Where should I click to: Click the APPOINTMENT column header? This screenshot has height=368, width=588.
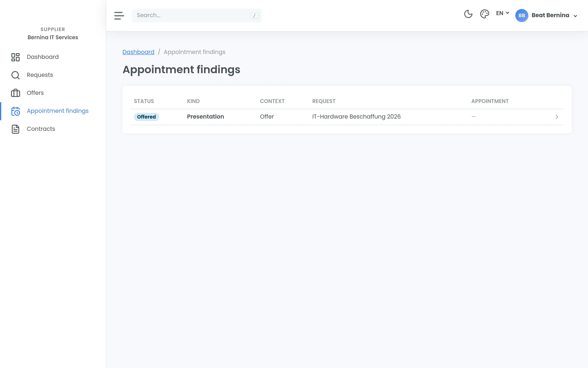tap(490, 101)
